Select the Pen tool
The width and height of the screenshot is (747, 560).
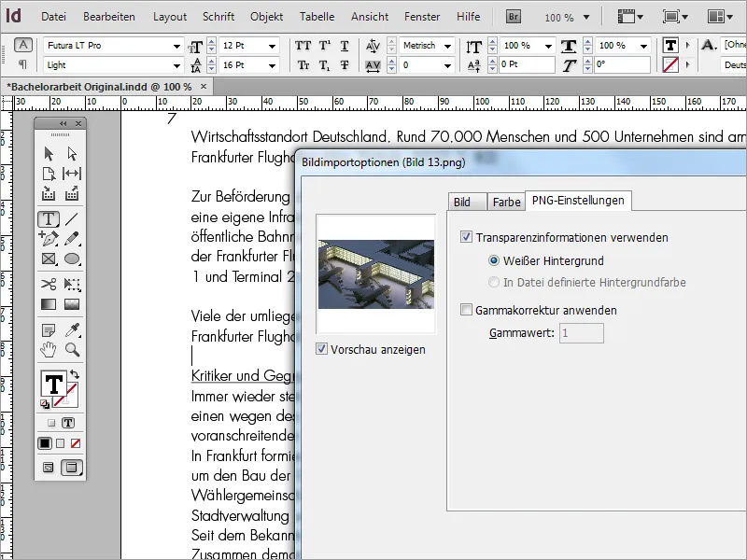coord(49,238)
